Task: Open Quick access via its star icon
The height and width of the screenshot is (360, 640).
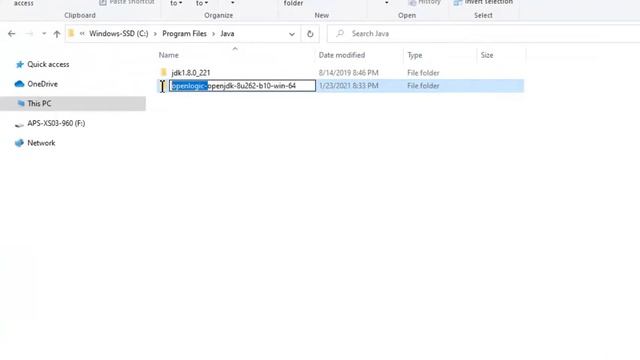Action: click(x=19, y=64)
